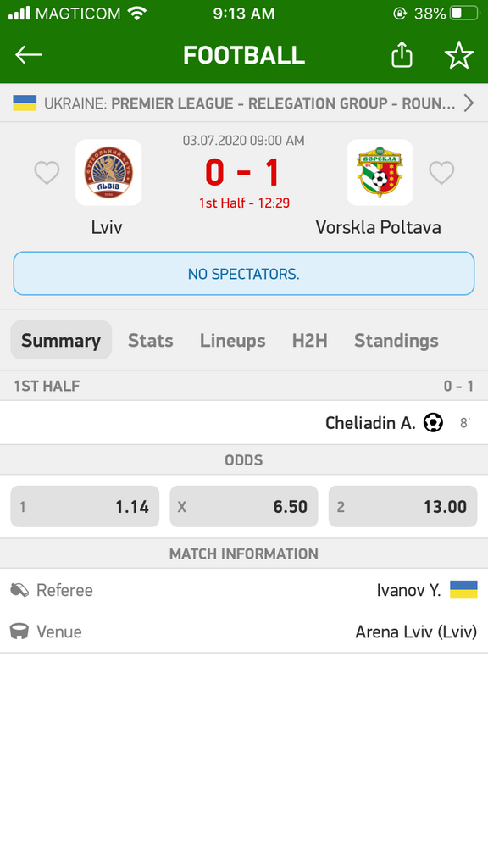
Task: Select home win odds 1.14
Action: tap(85, 507)
